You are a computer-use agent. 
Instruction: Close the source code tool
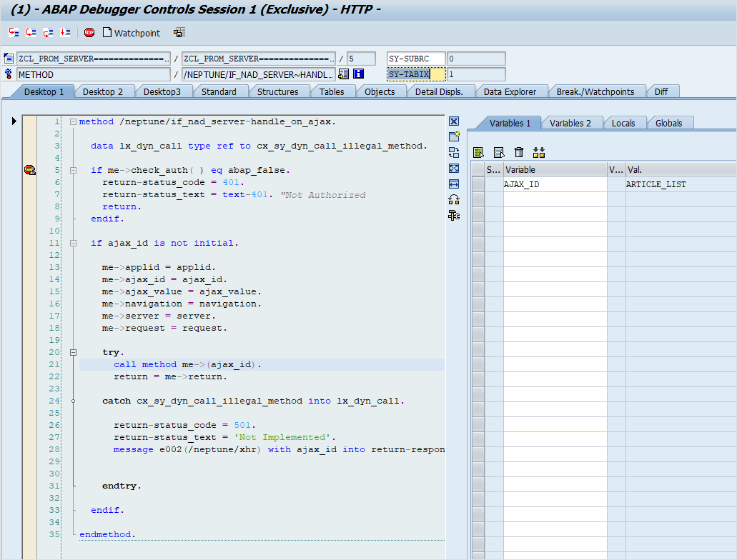(454, 121)
